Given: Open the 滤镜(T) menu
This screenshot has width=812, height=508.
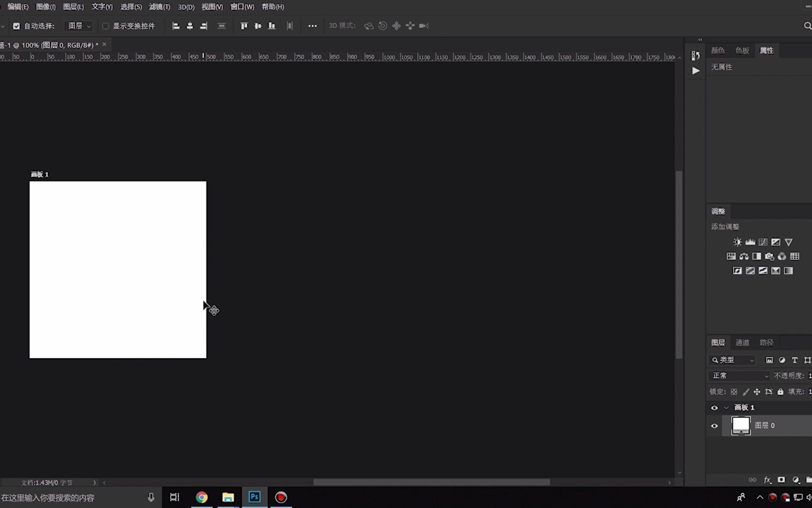Looking at the screenshot, I should (x=159, y=7).
